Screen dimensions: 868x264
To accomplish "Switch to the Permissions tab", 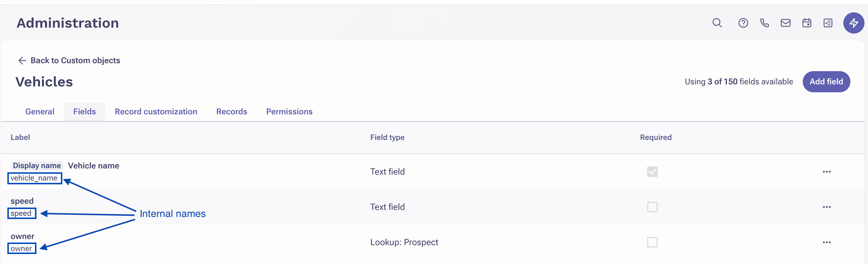I will click(289, 111).
